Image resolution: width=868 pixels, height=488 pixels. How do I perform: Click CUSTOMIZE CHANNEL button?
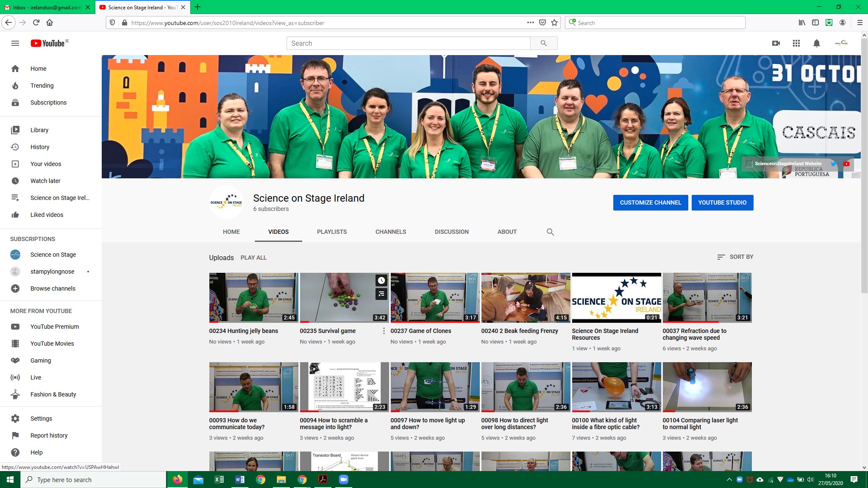pyautogui.click(x=651, y=202)
